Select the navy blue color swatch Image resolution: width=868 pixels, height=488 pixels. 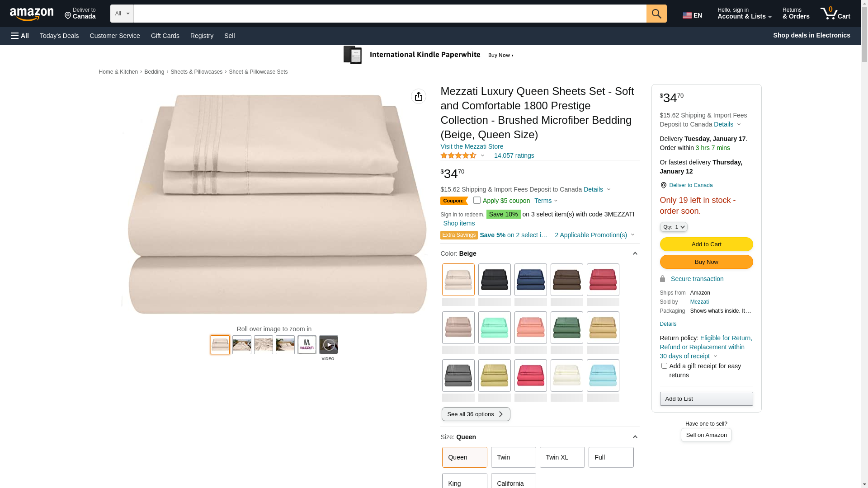(x=530, y=280)
